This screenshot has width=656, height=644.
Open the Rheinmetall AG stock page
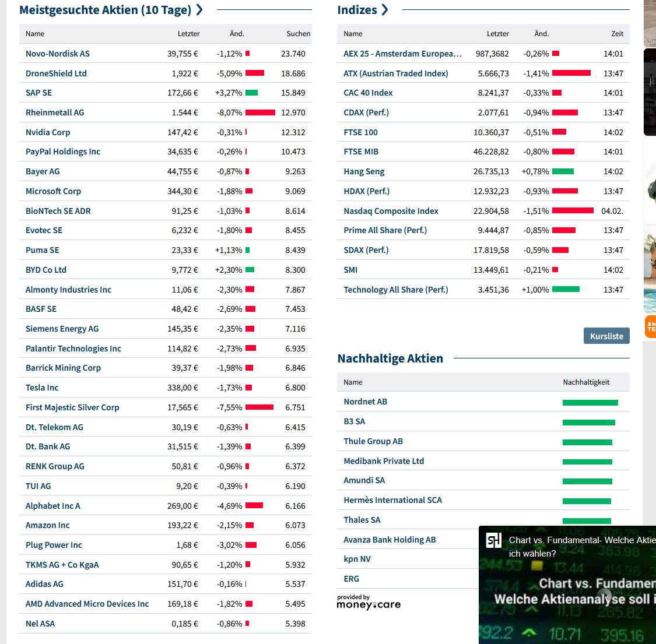pos(55,112)
